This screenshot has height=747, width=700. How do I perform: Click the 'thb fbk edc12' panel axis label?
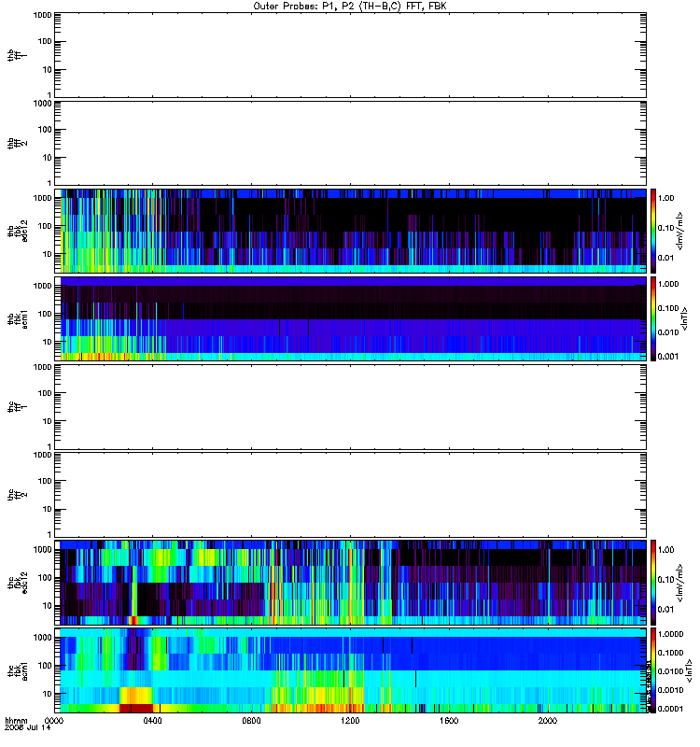pyautogui.click(x=18, y=231)
